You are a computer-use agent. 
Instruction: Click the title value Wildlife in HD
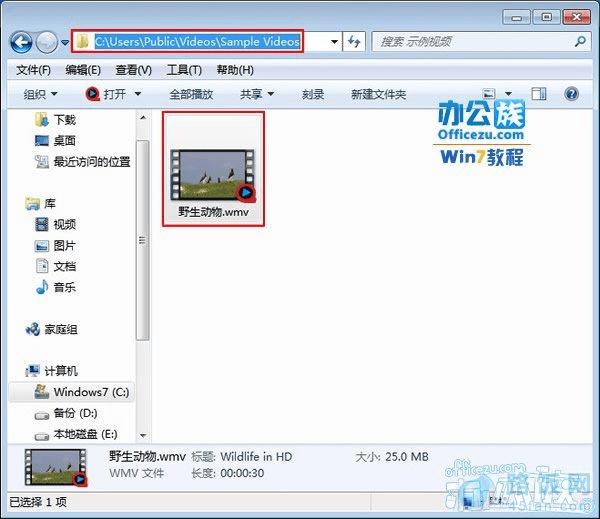[256, 457]
